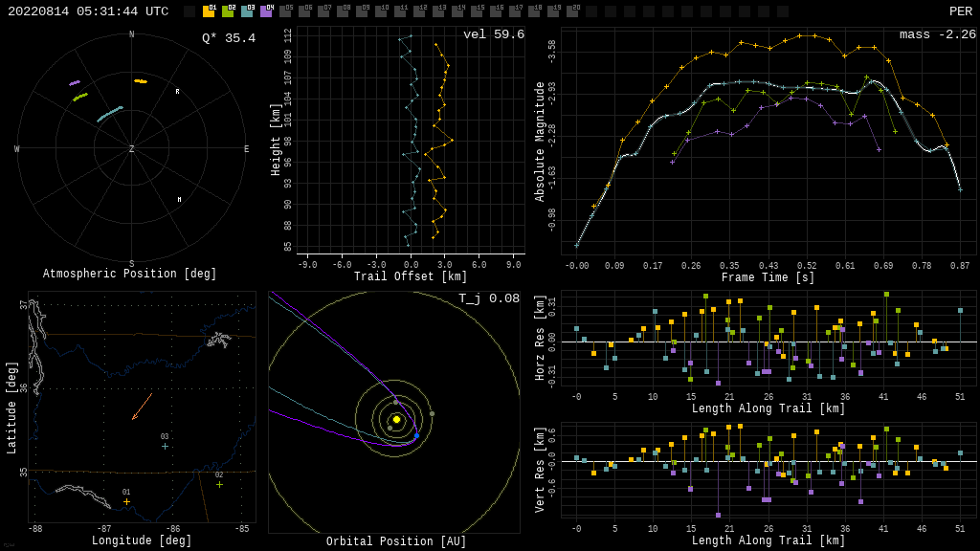Click the vel 59.6 velocity readout

[493, 35]
